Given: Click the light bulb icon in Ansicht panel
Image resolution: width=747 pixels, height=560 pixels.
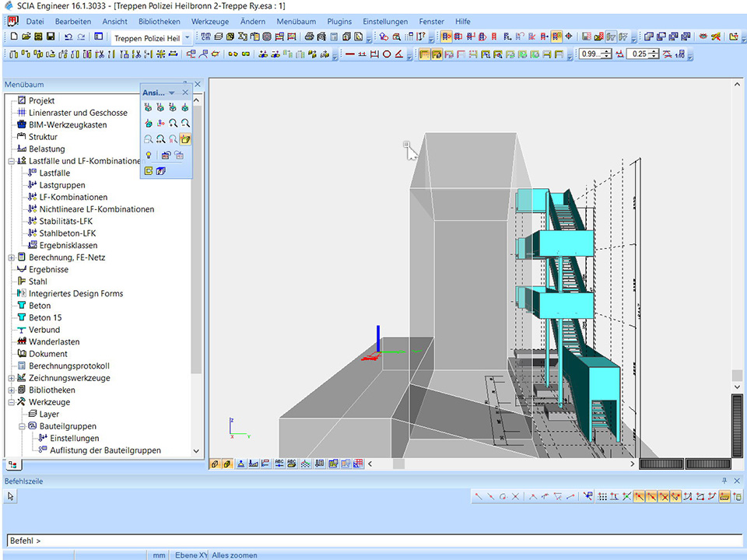Looking at the screenshot, I should (149, 156).
